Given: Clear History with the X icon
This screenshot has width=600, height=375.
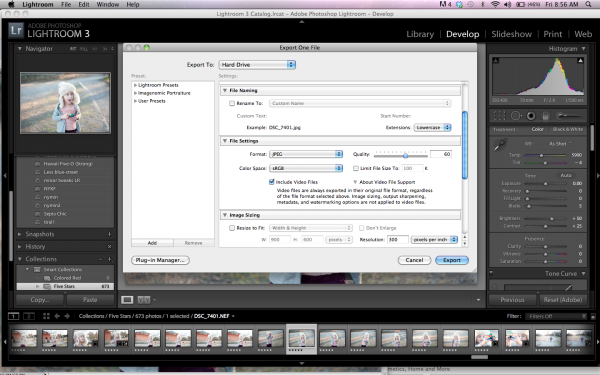Looking at the screenshot, I should coord(109,247).
